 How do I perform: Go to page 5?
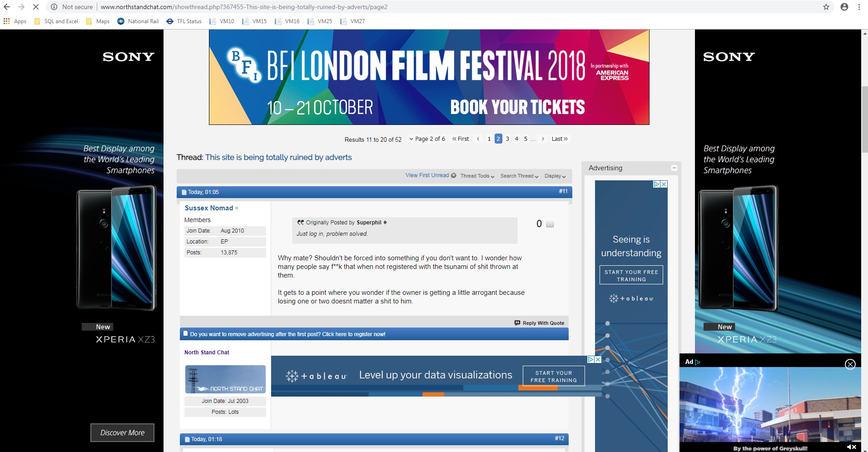click(526, 139)
